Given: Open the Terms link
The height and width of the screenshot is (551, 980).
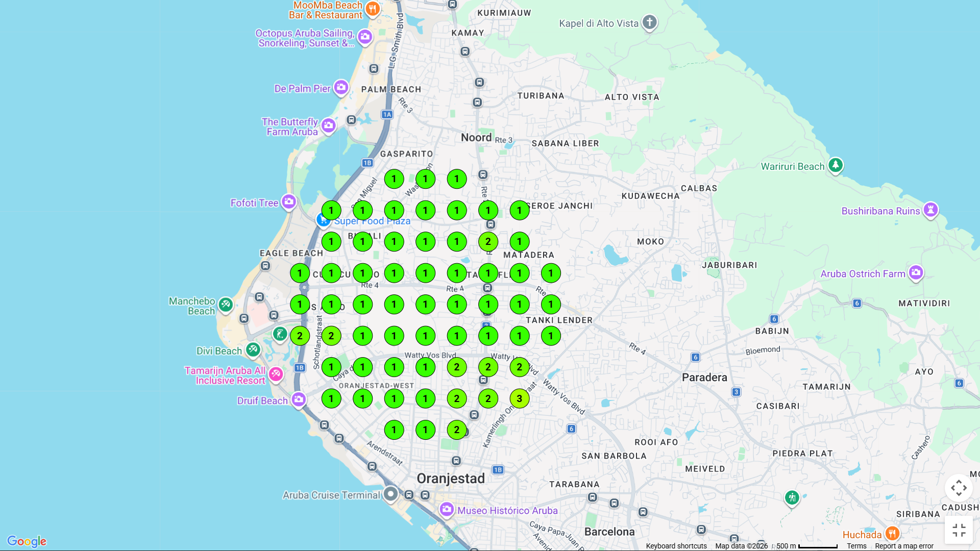Looking at the screenshot, I should [856, 546].
